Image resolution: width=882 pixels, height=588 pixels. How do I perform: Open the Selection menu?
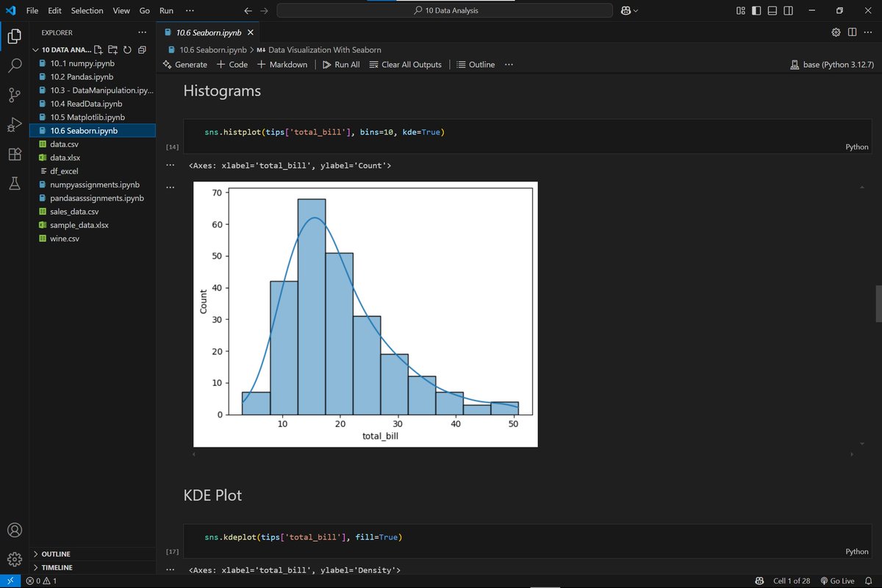(87, 11)
